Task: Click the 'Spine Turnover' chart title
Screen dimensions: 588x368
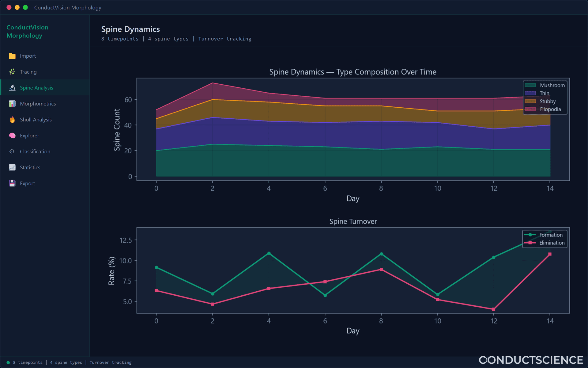Action: coord(353,221)
